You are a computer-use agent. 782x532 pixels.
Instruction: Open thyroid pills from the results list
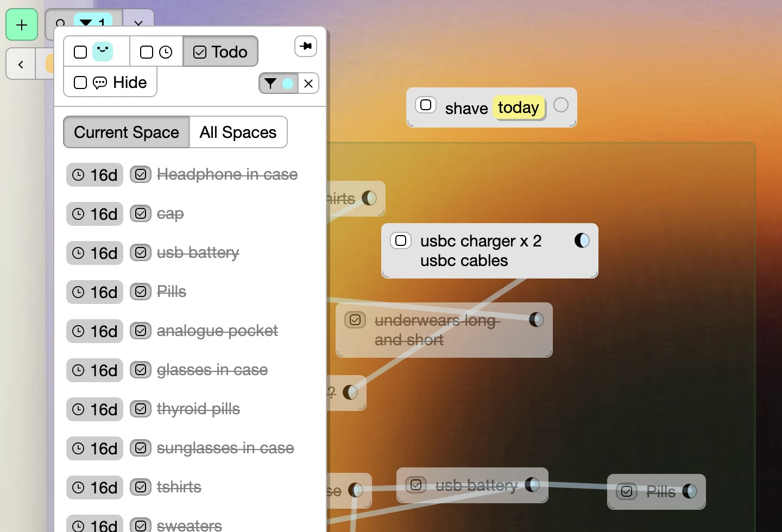click(x=198, y=409)
